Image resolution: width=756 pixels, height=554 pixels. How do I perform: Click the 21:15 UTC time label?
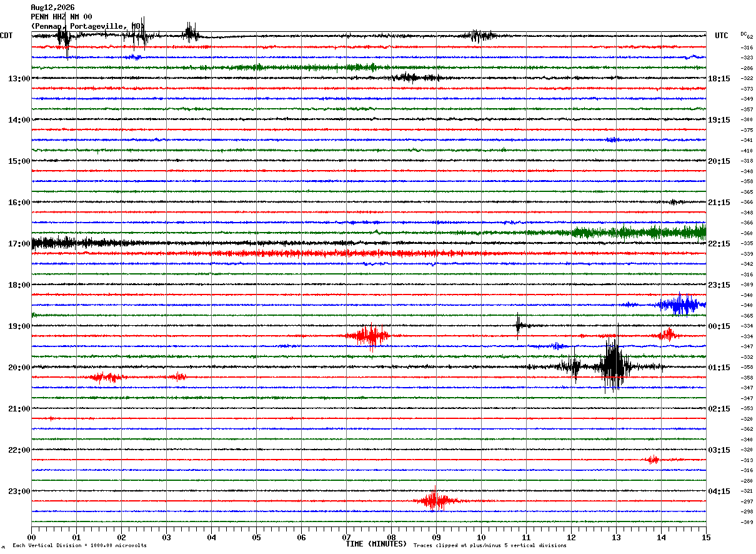pyautogui.click(x=719, y=203)
